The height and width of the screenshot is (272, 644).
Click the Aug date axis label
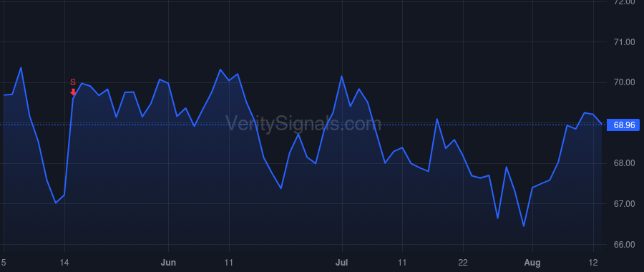532,263
